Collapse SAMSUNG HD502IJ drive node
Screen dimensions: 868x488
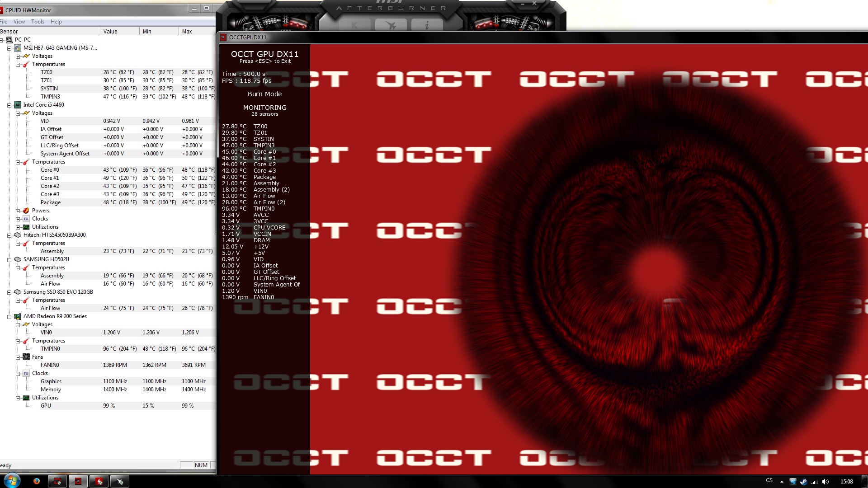click(x=9, y=259)
